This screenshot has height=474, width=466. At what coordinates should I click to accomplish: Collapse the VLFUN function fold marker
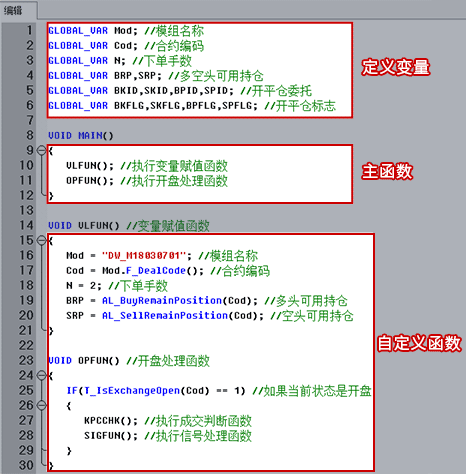(x=41, y=241)
